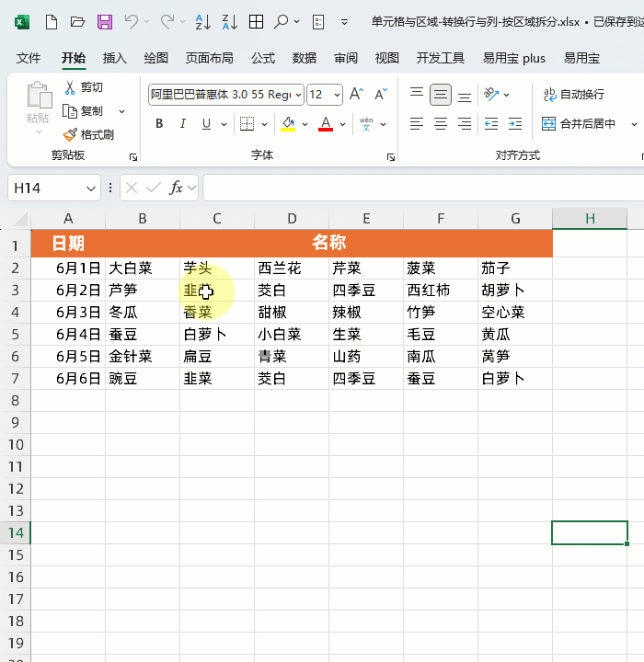
Task: Select column H header
Action: [590, 218]
